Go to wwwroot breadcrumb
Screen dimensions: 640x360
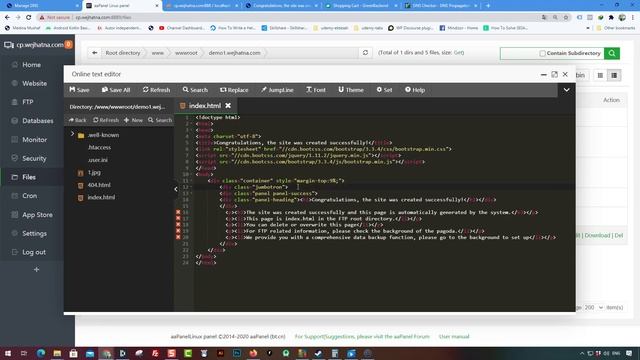pyautogui.click(x=186, y=53)
